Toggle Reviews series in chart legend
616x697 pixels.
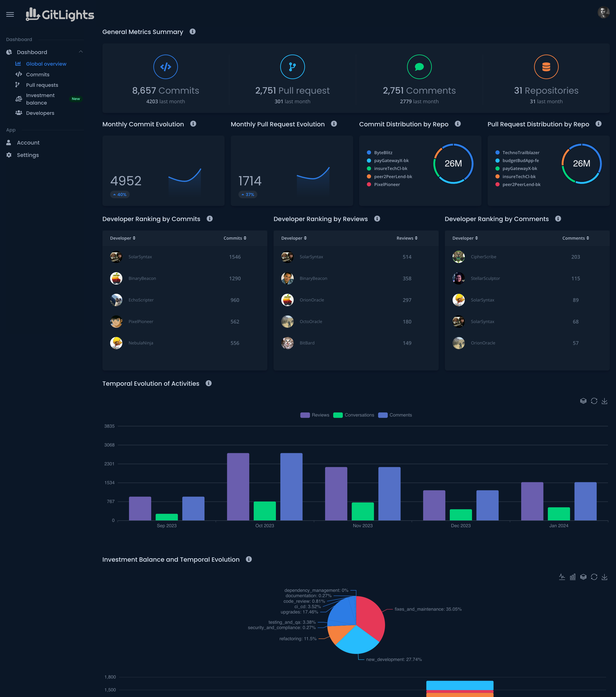click(x=314, y=415)
